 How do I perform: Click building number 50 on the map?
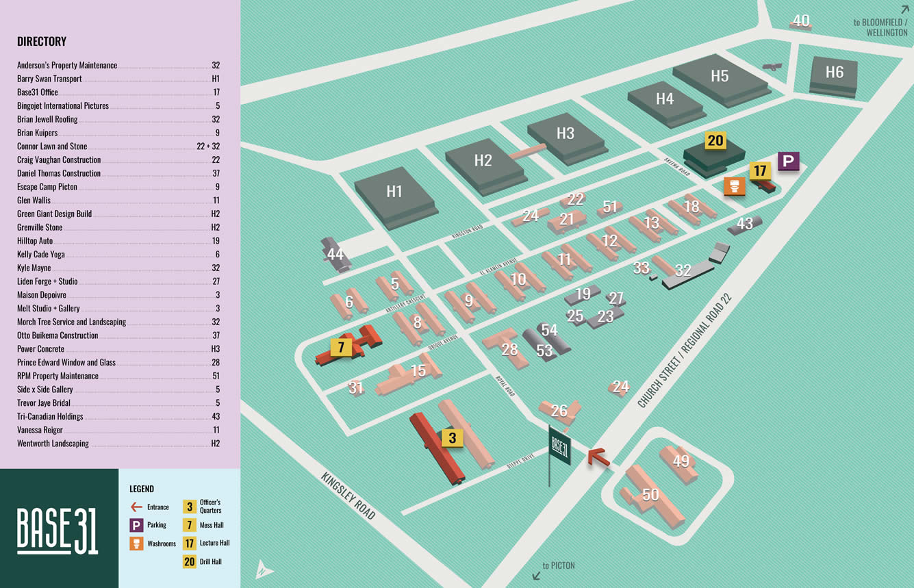650,495
